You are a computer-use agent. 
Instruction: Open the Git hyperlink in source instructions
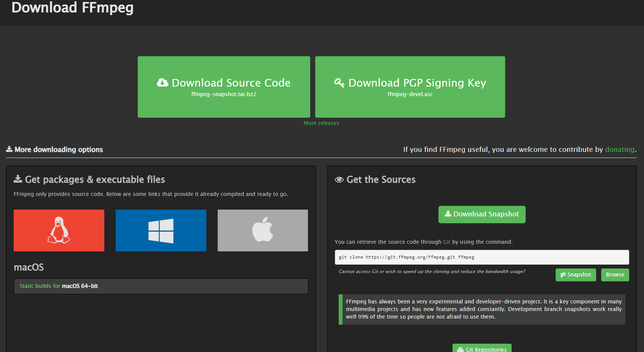pos(446,242)
